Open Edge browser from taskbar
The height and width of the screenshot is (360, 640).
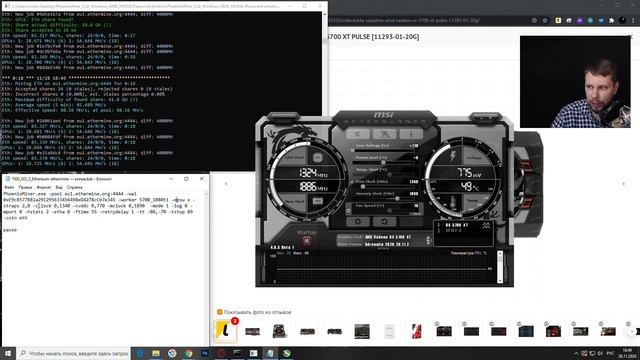coord(140,353)
